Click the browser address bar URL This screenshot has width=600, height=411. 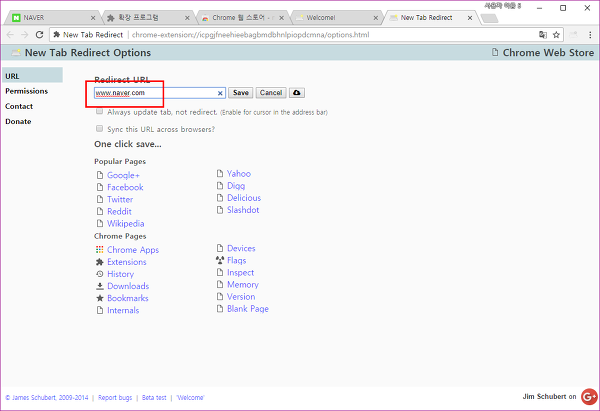[251, 35]
